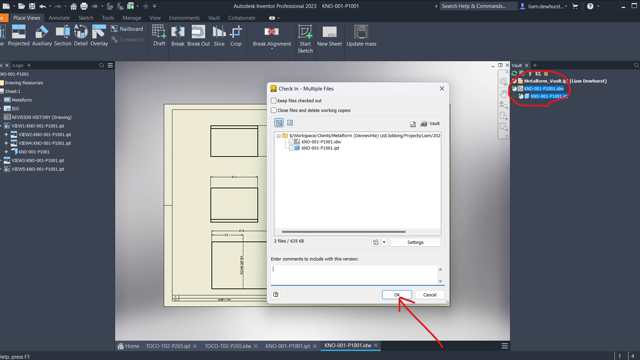Click the Help question mark icon

pos(590,6)
